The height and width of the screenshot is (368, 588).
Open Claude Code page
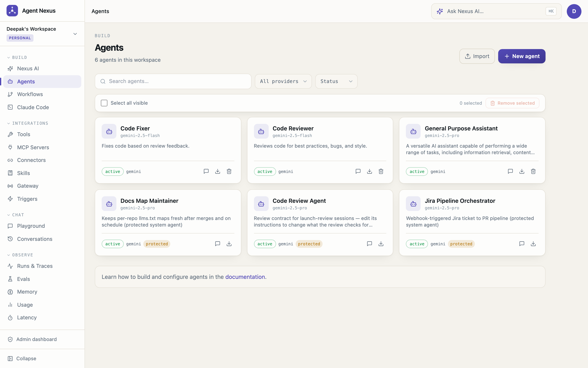(x=42, y=107)
